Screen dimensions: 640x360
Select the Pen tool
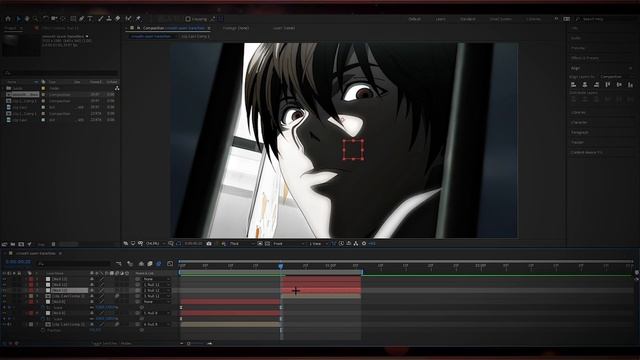click(x=82, y=19)
